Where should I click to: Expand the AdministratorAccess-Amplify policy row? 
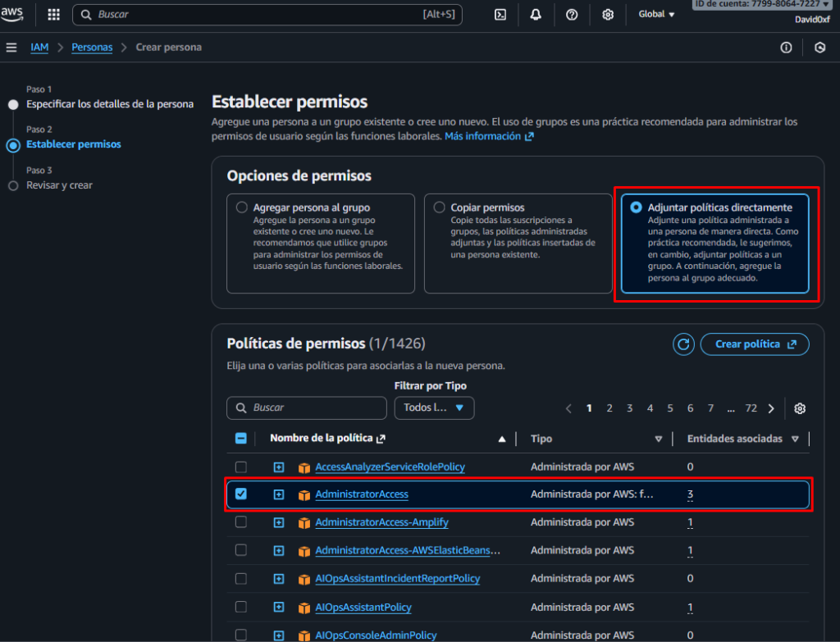[x=279, y=522]
